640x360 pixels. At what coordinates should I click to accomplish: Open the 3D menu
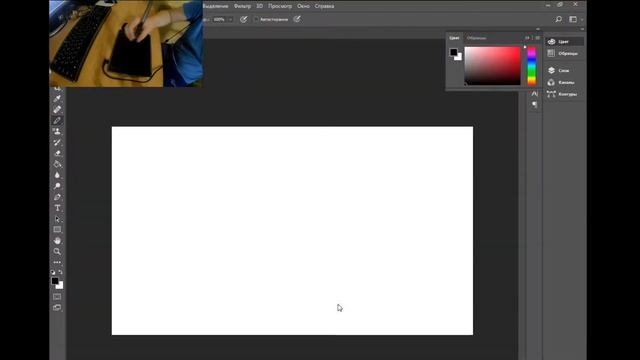pos(260,6)
